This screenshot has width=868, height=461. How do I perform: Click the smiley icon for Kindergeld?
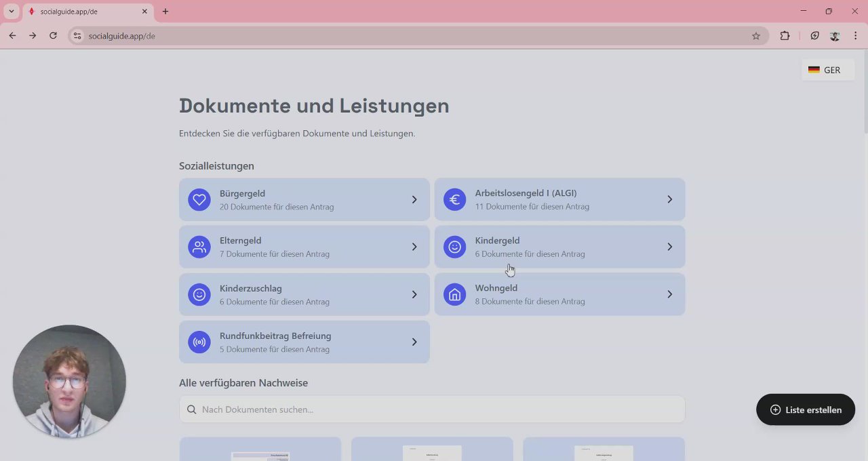(455, 247)
